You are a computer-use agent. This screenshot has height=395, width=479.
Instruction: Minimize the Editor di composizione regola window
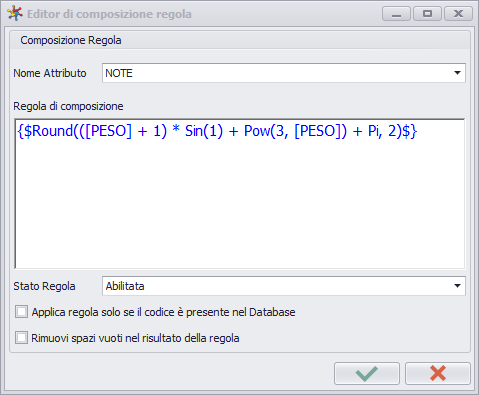(396, 14)
